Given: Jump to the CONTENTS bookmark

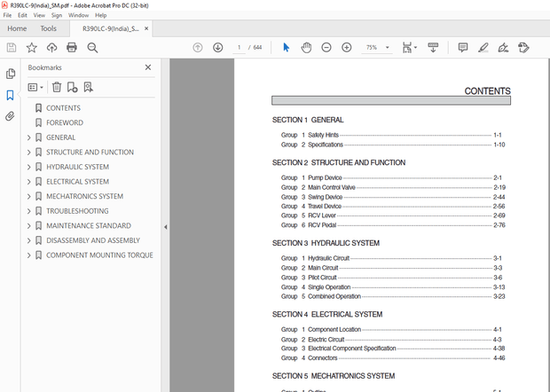Looking at the screenshot, I should point(63,108).
